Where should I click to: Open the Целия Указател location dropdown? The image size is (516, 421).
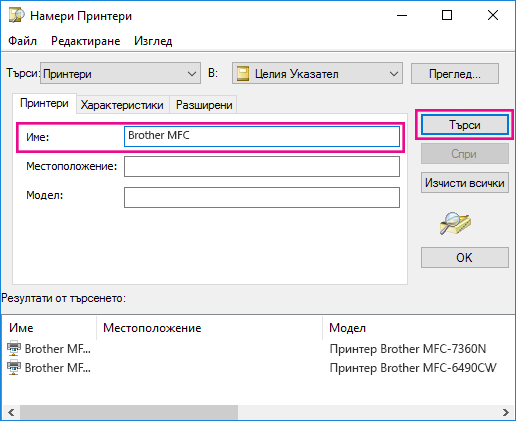[x=394, y=73]
